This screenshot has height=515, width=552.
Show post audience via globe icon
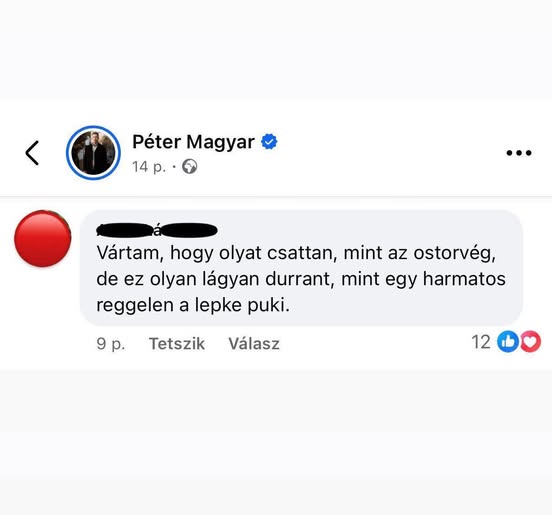(189, 167)
